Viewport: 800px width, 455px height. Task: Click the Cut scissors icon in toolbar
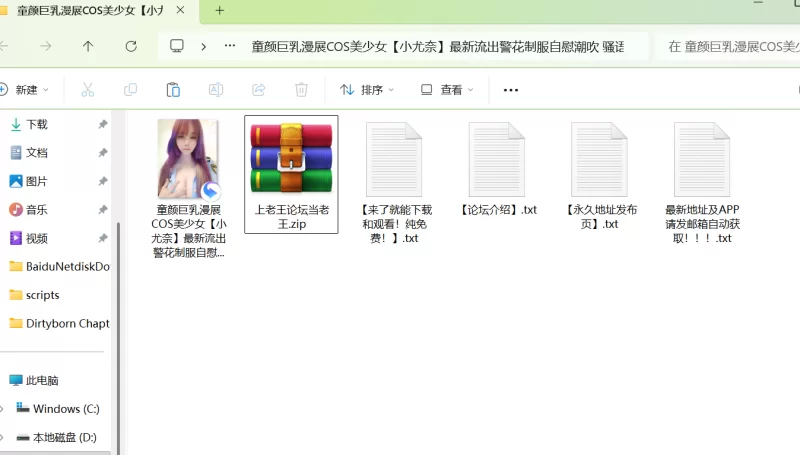(87, 90)
